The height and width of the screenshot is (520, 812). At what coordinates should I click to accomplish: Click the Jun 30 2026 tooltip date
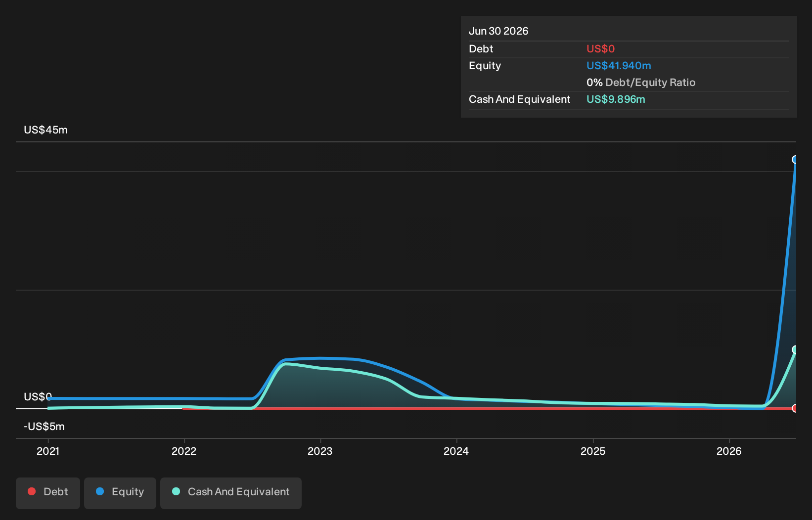(498, 31)
